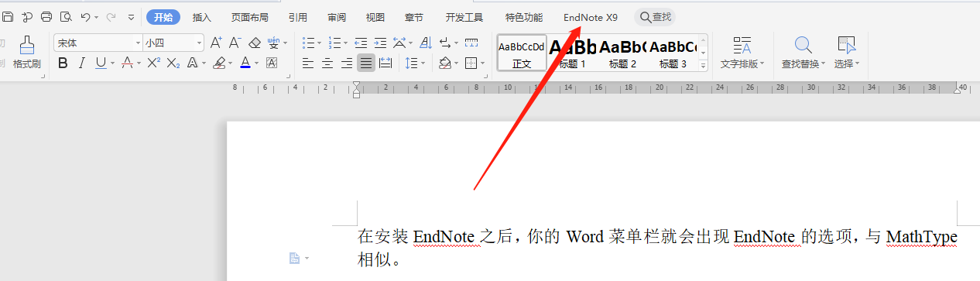Center align the paragraph
This screenshot has width=980, height=281.
(327, 63)
